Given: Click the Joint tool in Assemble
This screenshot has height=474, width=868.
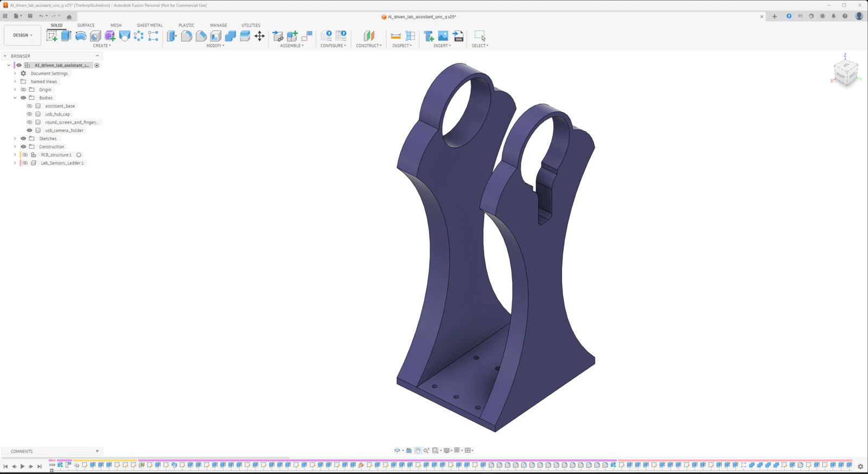Looking at the screenshot, I should 307,36.
